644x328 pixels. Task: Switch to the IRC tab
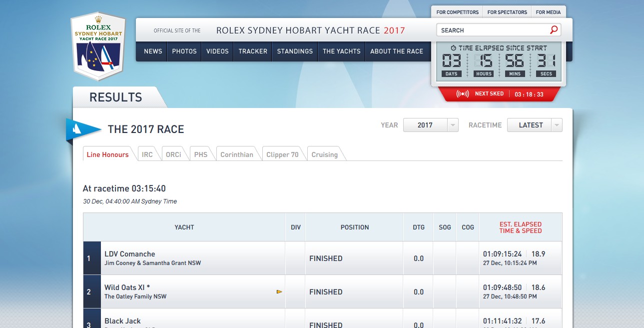click(147, 154)
